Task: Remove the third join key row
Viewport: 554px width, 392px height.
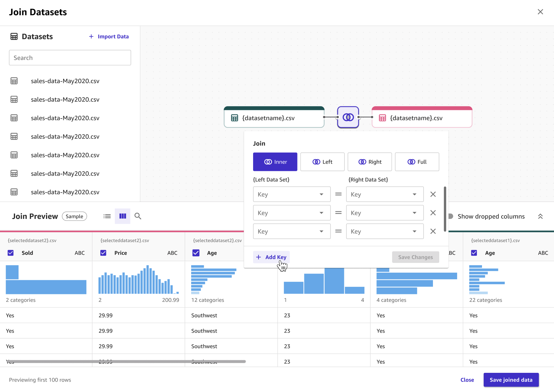Action: pyautogui.click(x=433, y=231)
